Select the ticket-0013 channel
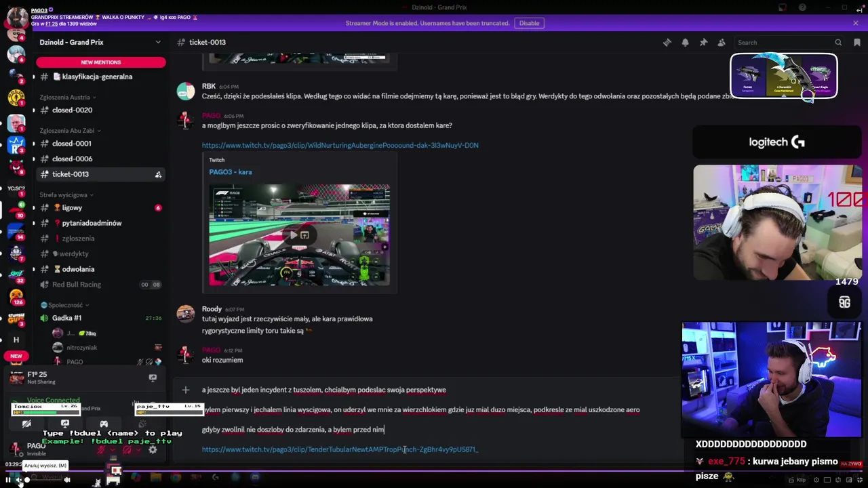 pyautogui.click(x=100, y=174)
